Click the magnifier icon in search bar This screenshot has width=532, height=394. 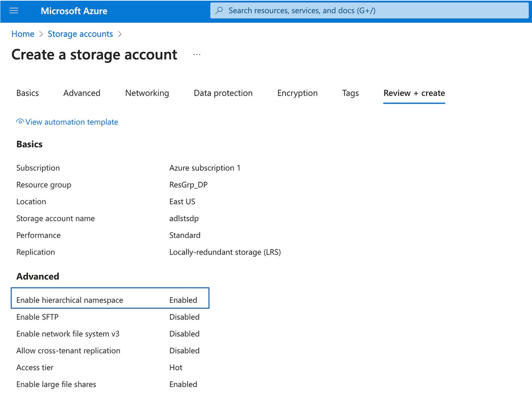point(219,11)
